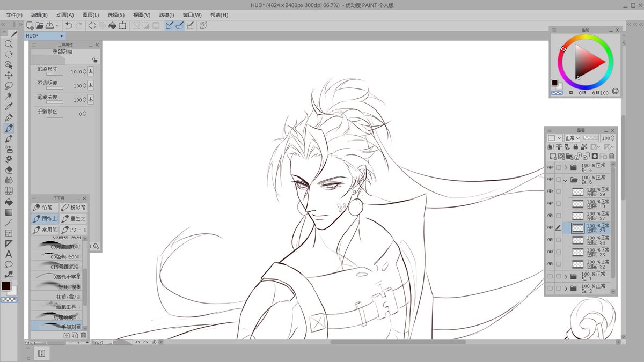Viewport: 644px width, 362px height.
Task: Delete the layer with the trash icon
Action: (x=611, y=156)
